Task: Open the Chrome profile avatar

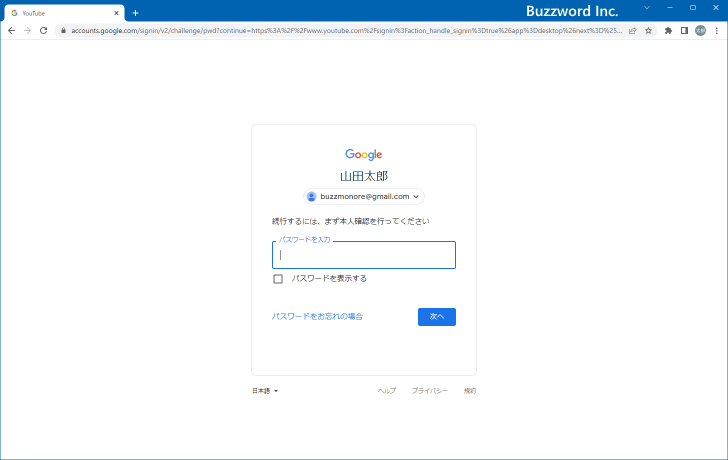Action: click(700, 31)
